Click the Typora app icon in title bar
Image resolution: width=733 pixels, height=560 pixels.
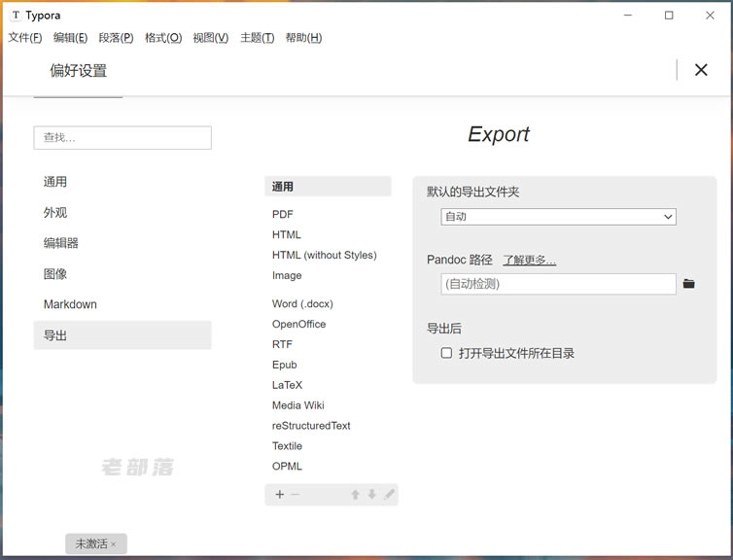click(x=16, y=15)
